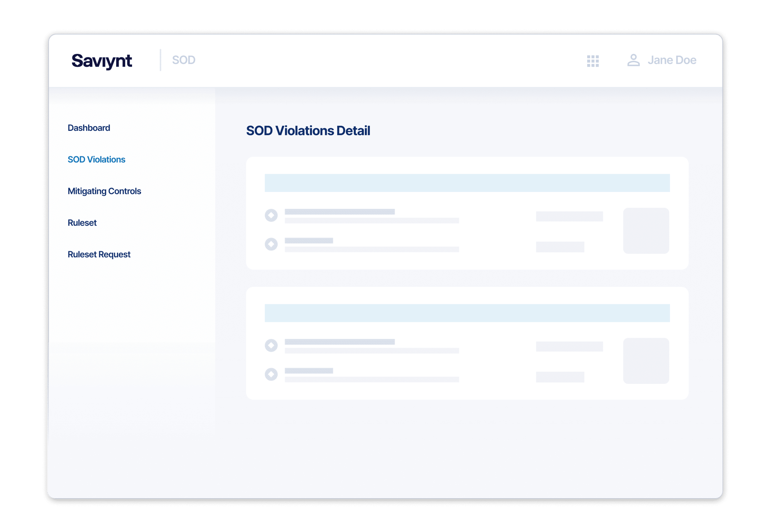The image size is (770, 532).
Task: Select SOD Violations in sidebar
Action: pos(96,159)
